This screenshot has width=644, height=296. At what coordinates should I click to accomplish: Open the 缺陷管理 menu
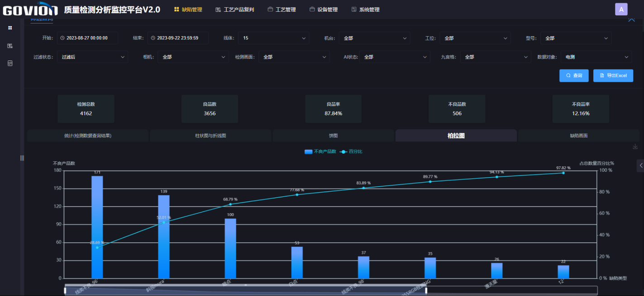tap(188, 9)
